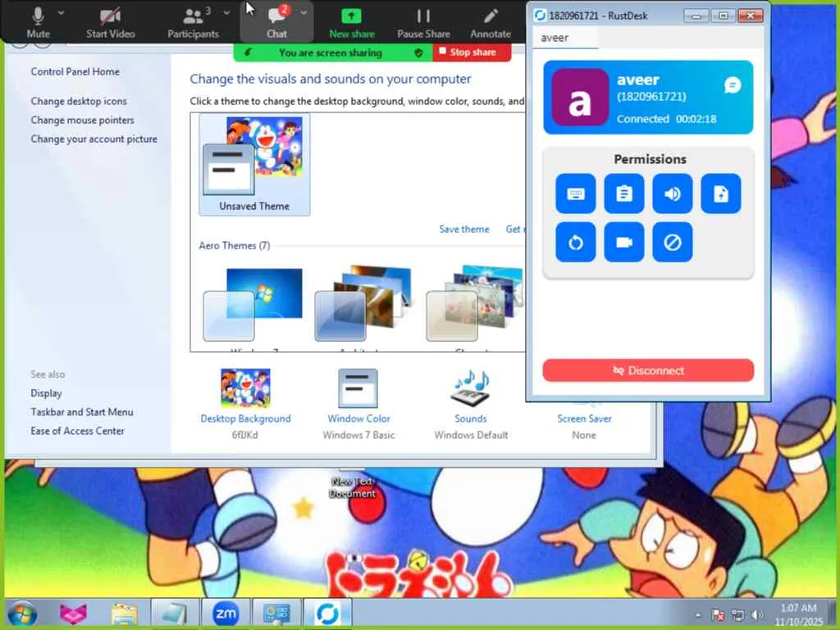Viewport: 840px width, 630px height.
Task: Select the Windows 7 Aero theme
Action: 253,305
